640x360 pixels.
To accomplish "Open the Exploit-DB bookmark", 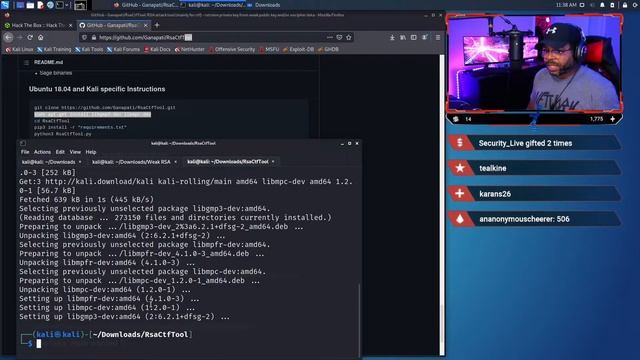I will click(x=298, y=49).
